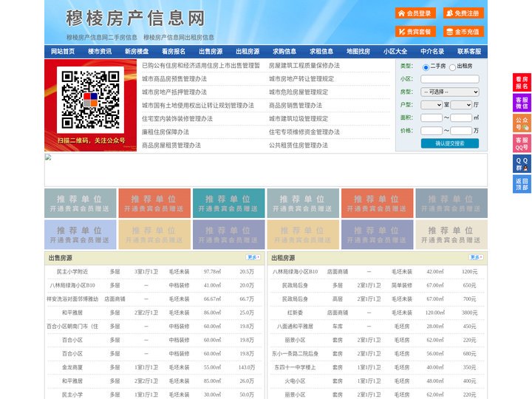Click the blue QQ群 sidebar icon
This screenshot has height=399, width=532.
[x=522, y=164]
